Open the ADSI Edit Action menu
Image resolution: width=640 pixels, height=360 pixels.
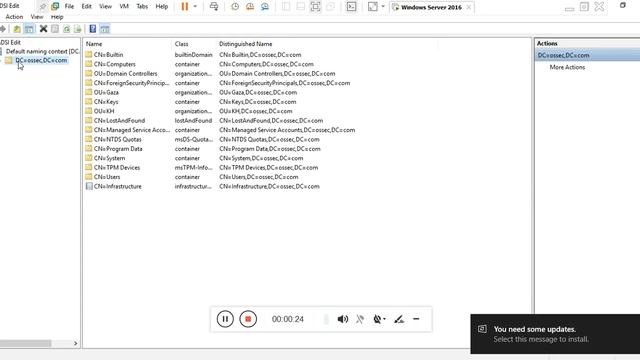point(14,17)
